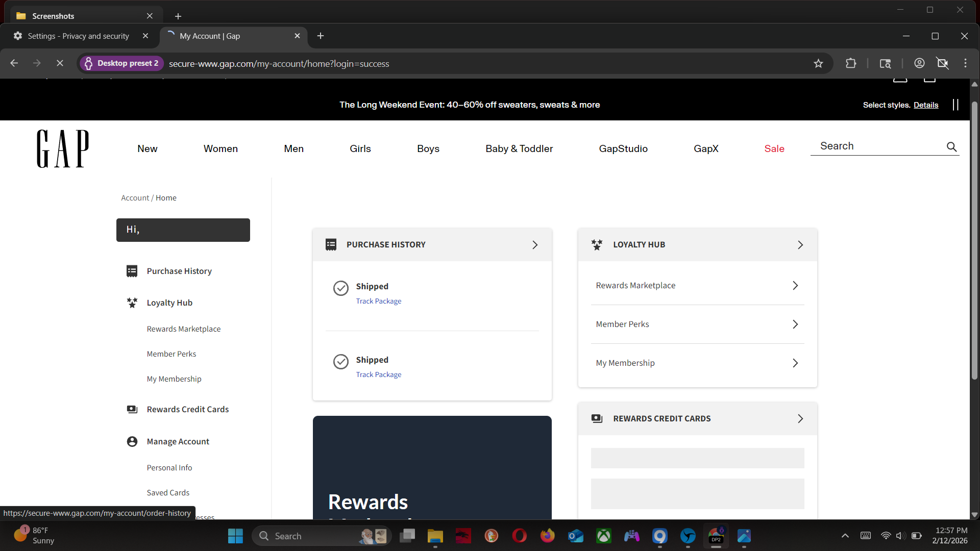Screen dimensions: 980x551
Task: Click first Track Package link
Action: [378, 301]
